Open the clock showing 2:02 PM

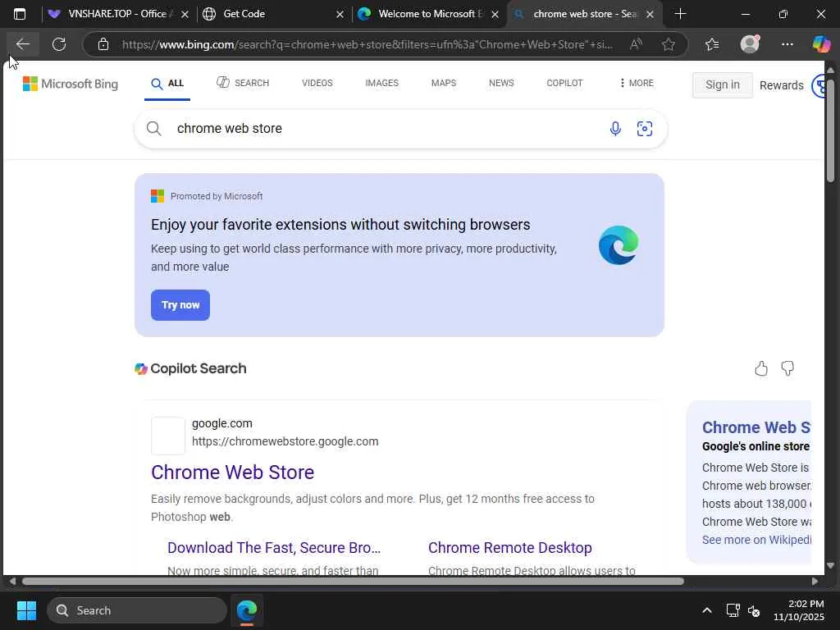tap(799, 610)
